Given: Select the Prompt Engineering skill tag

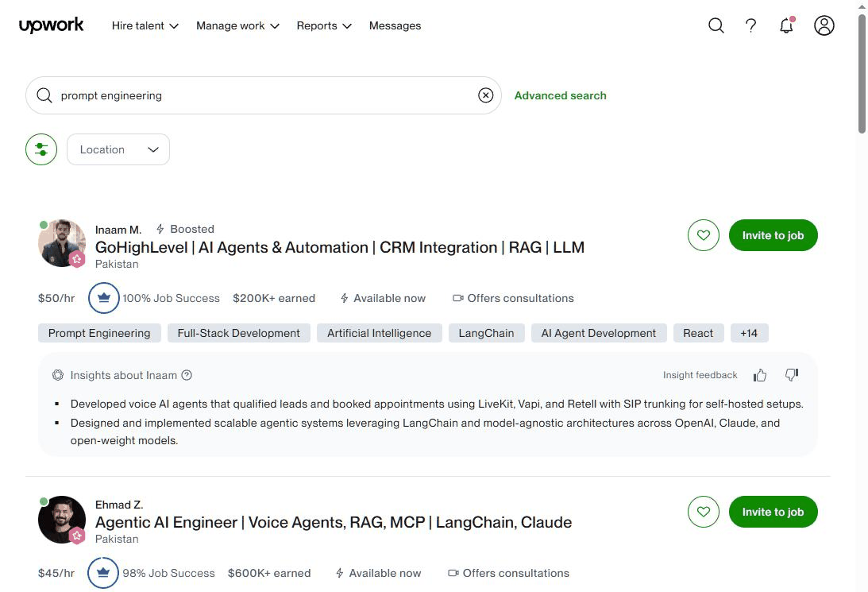Looking at the screenshot, I should point(99,333).
